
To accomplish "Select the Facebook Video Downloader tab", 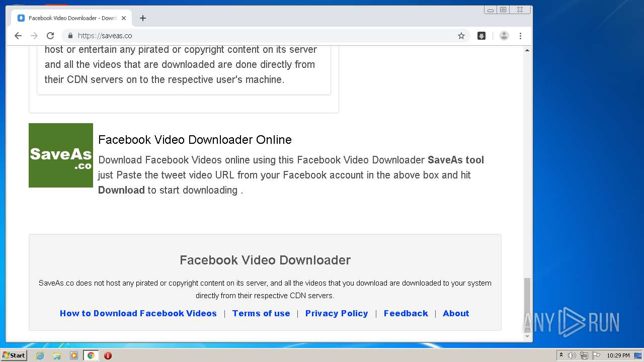I will tap(71, 18).
